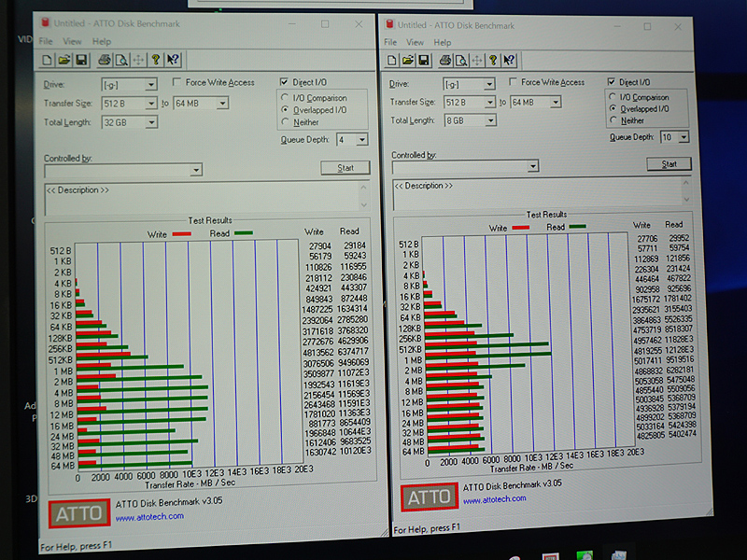
Task: Open Controlled by dropdown in left window
Action: tap(196, 170)
